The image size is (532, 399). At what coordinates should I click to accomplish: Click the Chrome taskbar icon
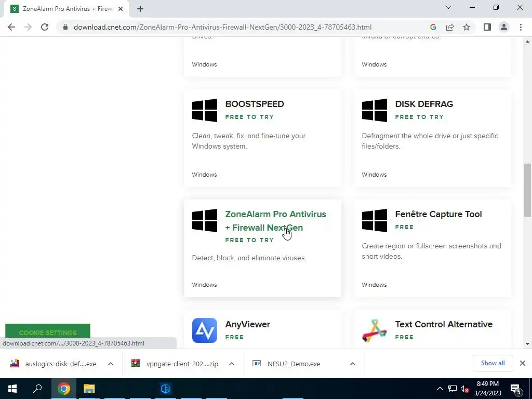64,389
